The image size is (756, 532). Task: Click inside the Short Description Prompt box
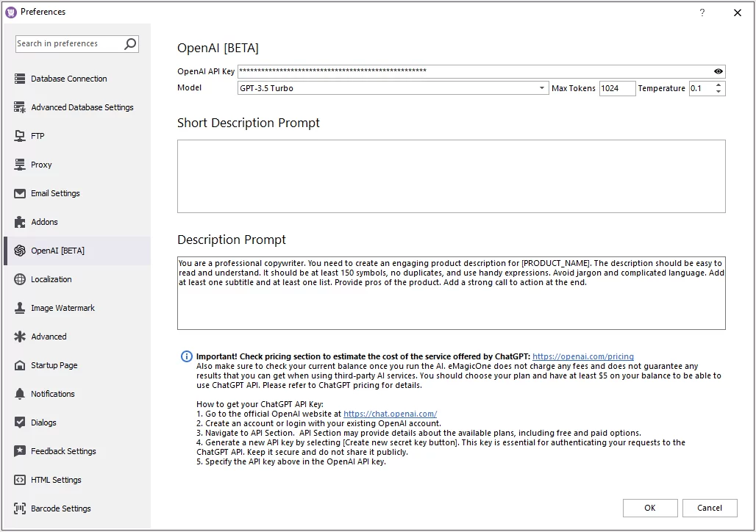[x=451, y=176]
